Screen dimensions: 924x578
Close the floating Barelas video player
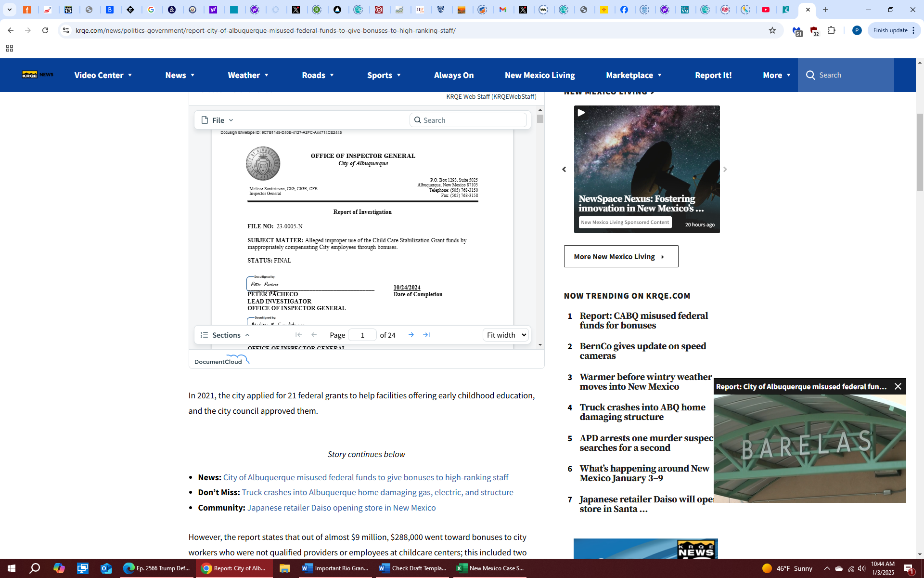(898, 386)
